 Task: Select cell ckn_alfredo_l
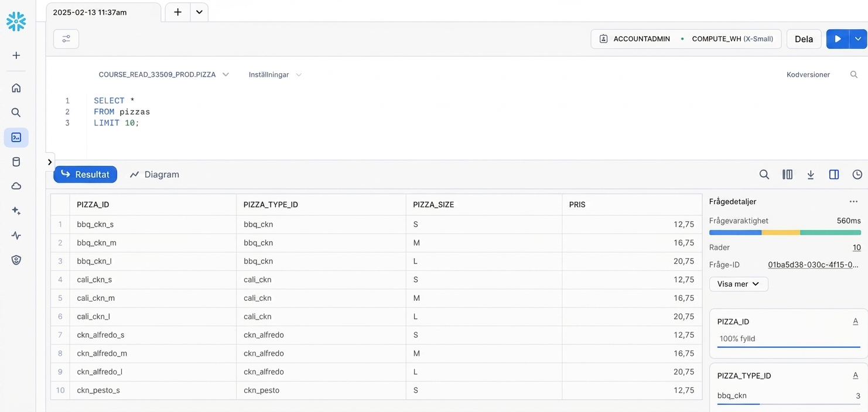point(153,372)
